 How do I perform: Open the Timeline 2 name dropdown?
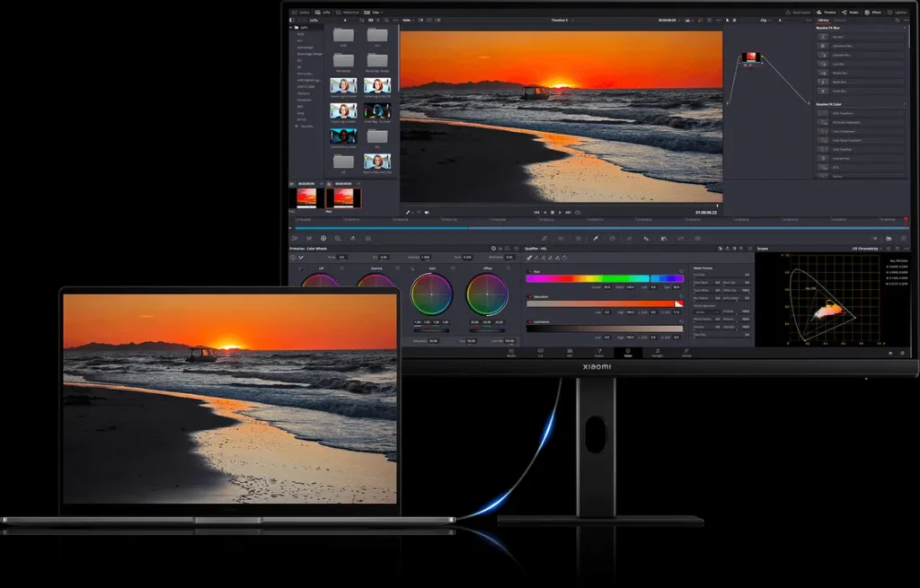click(x=562, y=20)
